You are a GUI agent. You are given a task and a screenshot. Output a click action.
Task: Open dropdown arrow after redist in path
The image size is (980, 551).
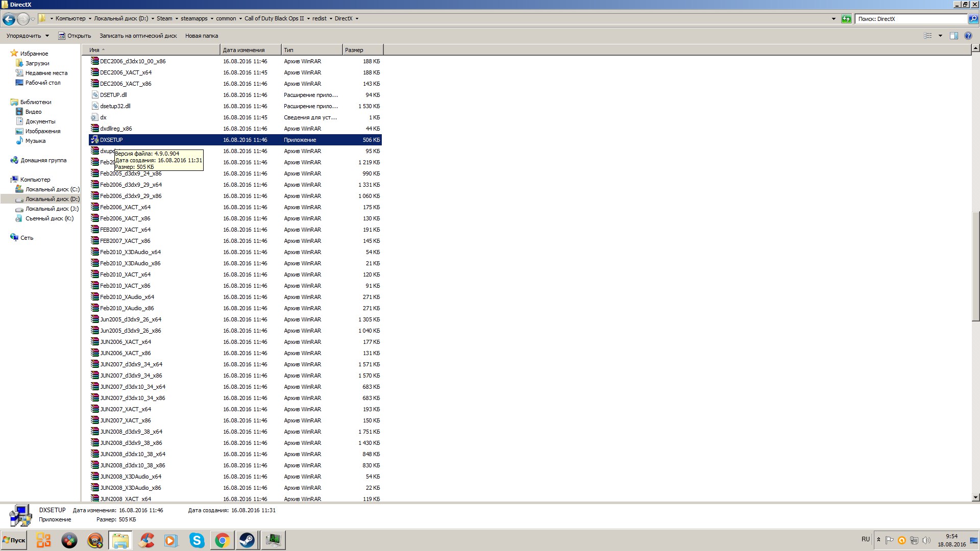[x=331, y=19]
